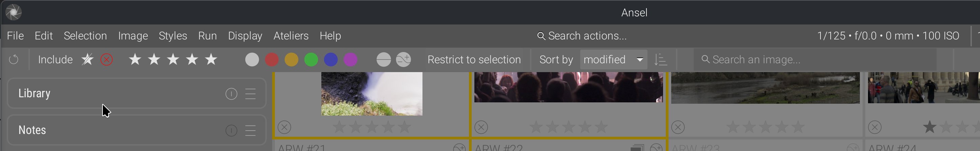Click the Ansel aperture logo icon
The image size is (980, 151).
click(x=14, y=12)
